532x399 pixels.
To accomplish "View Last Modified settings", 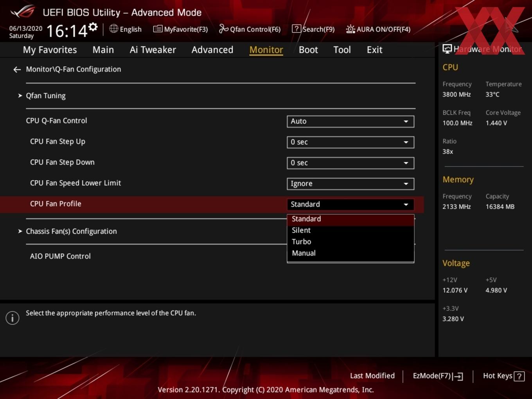I will [x=372, y=376].
